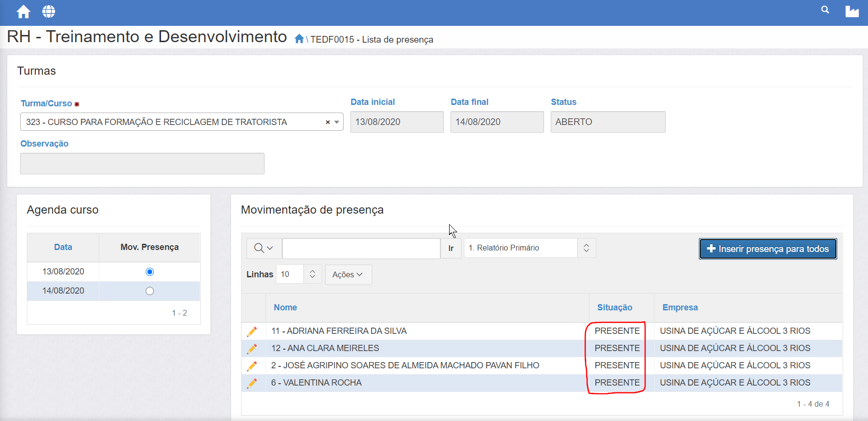The image size is (868, 421).
Task: Click Inserir presença para todos button
Action: coord(768,249)
